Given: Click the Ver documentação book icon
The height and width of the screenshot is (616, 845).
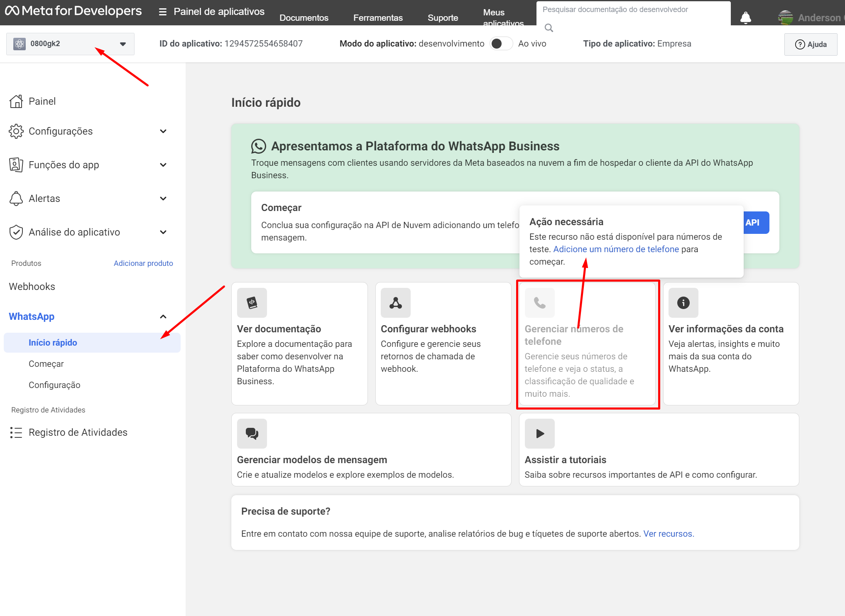Looking at the screenshot, I should pyautogui.click(x=252, y=303).
